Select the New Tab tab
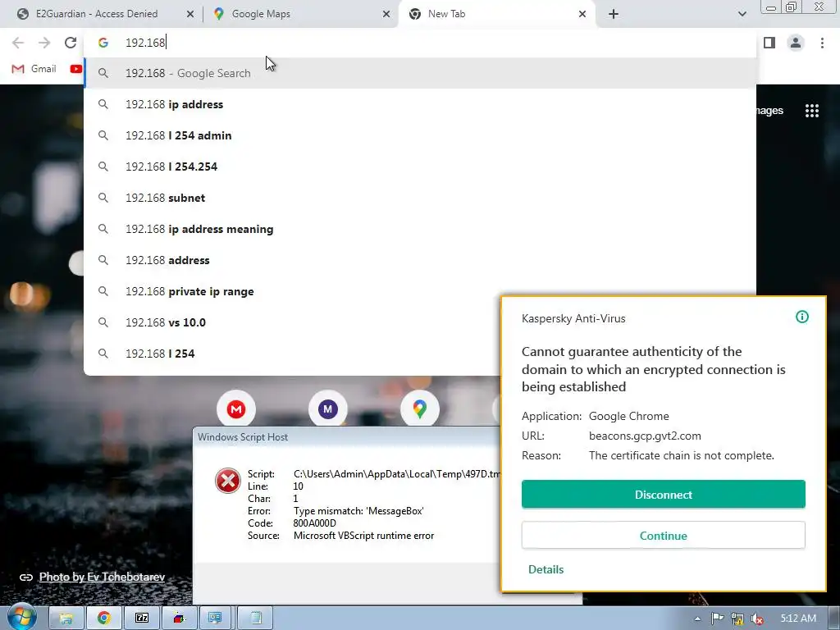 pos(497,14)
